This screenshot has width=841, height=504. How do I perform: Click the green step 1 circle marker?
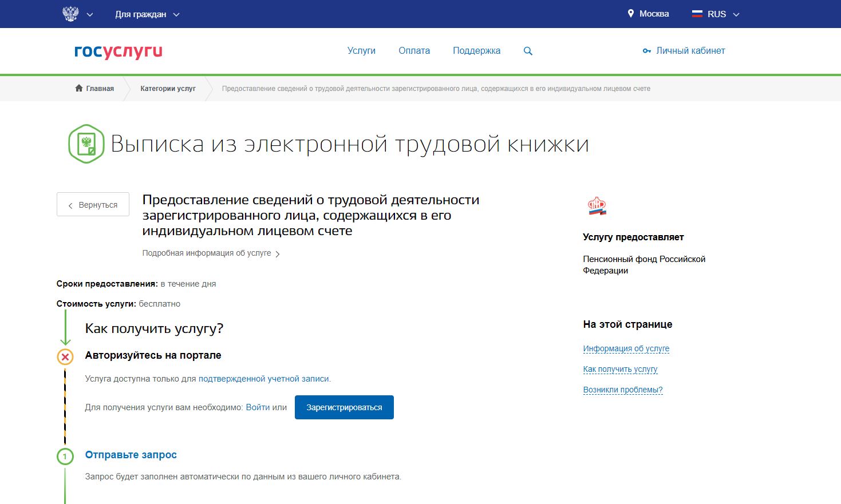[x=65, y=457]
